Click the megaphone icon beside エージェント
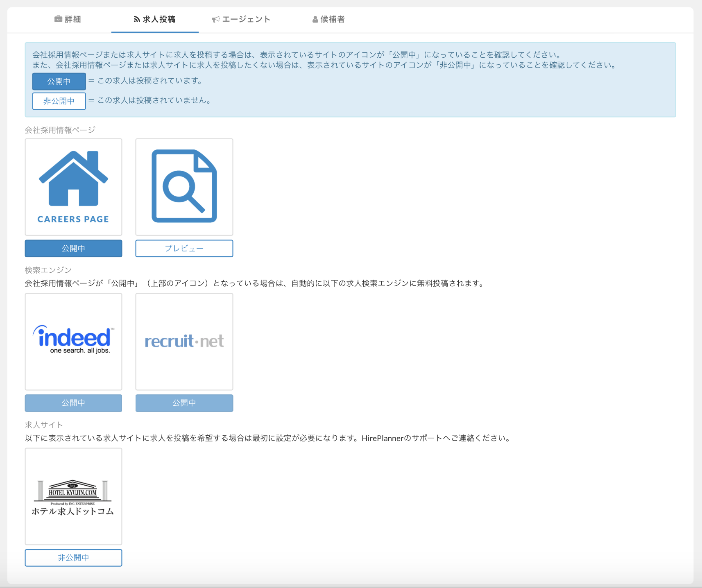This screenshot has width=702, height=588. pos(215,19)
